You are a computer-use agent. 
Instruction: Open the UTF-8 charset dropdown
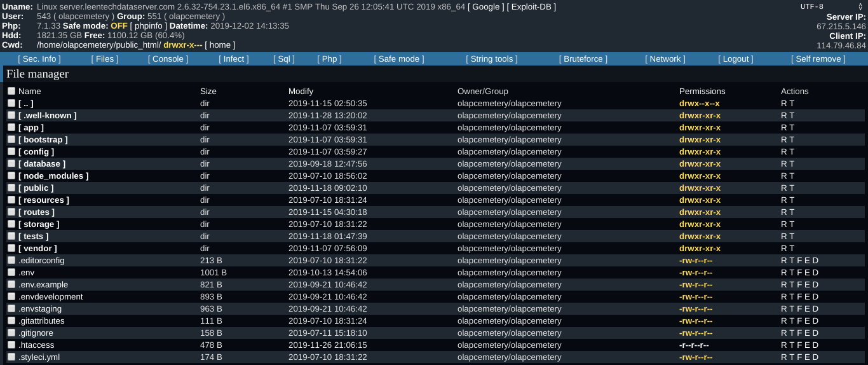(x=831, y=6)
